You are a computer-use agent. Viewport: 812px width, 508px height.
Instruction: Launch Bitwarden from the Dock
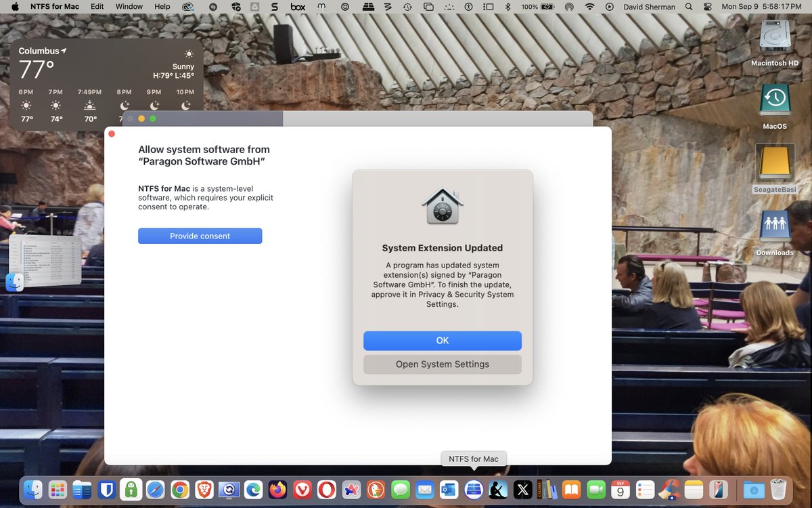(x=106, y=489)
